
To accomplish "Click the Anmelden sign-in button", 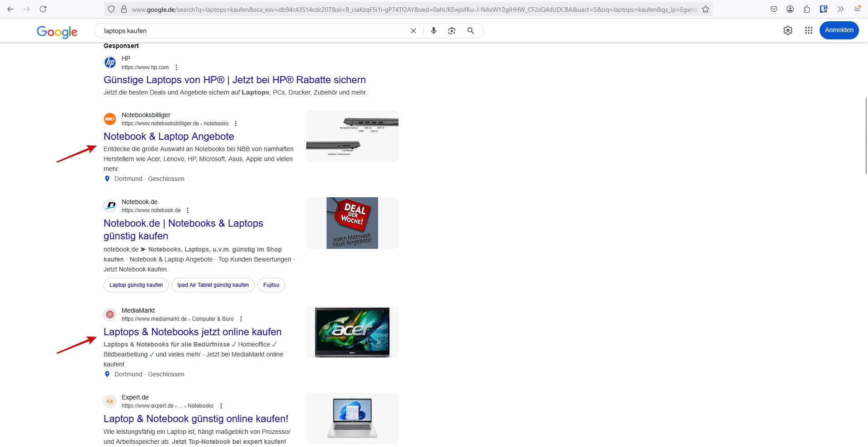I will point(839,30).
